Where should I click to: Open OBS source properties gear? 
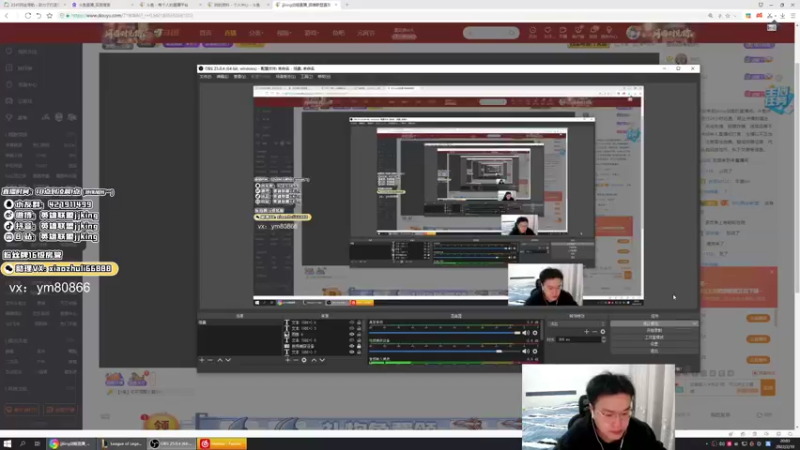tap(304, 360)
